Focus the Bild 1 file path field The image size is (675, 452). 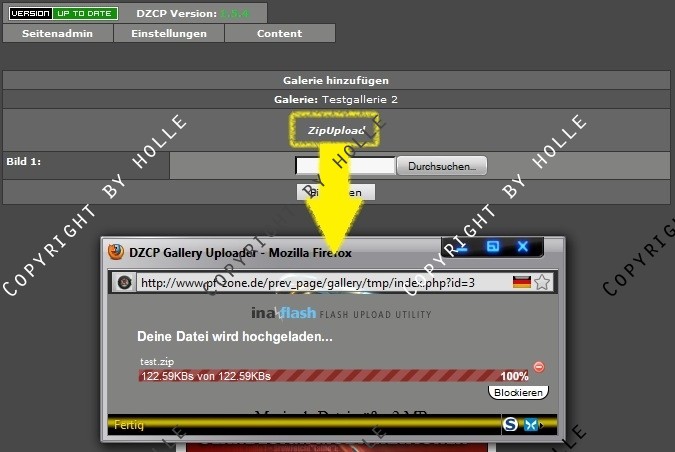[x=345, y=166]
